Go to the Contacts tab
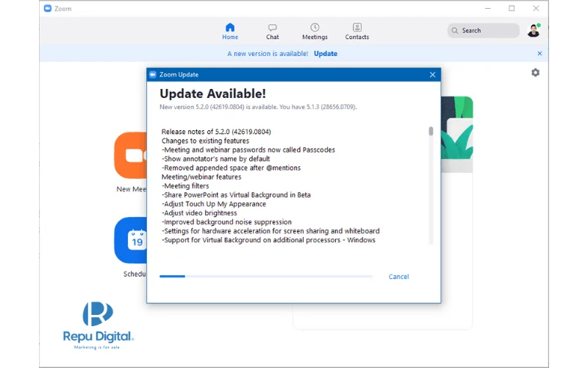This screenshot has width=588, height=368. (x=356, y=32)
